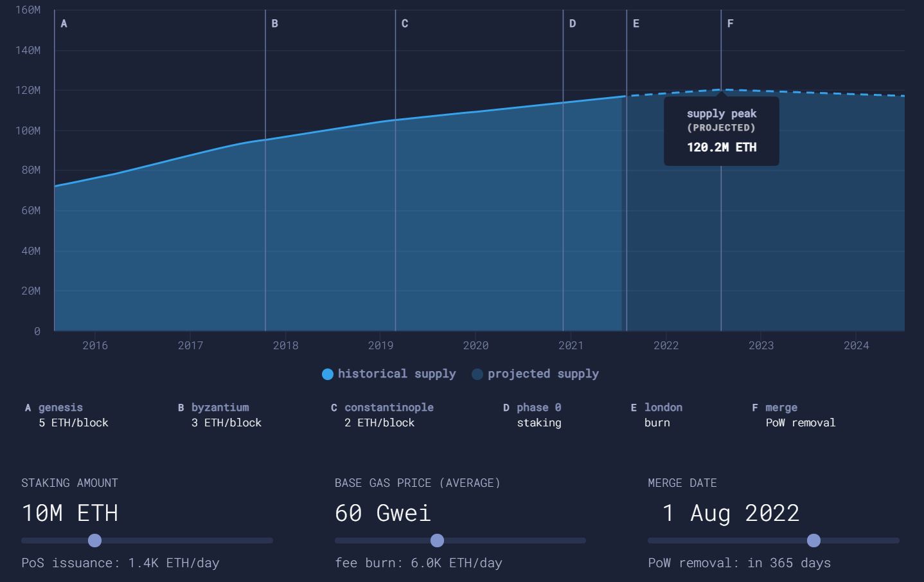Click marker C at chart top
924x582 pixels.
coord(405,24)
